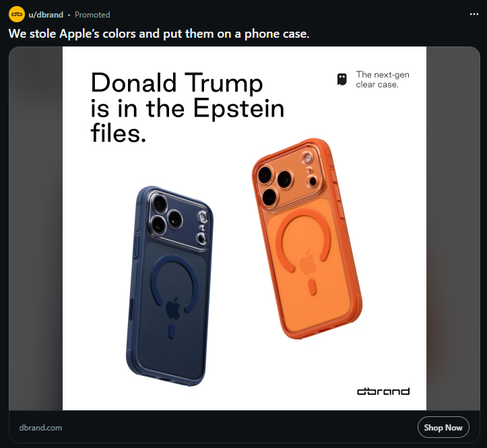The image size is (487, 448).
Task: Click the Promoted label
Action: click(x=92, y=14)
